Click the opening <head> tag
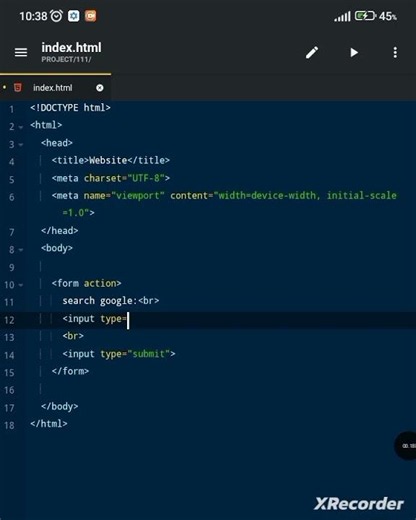The image size is (416, 520). [57, 143]
